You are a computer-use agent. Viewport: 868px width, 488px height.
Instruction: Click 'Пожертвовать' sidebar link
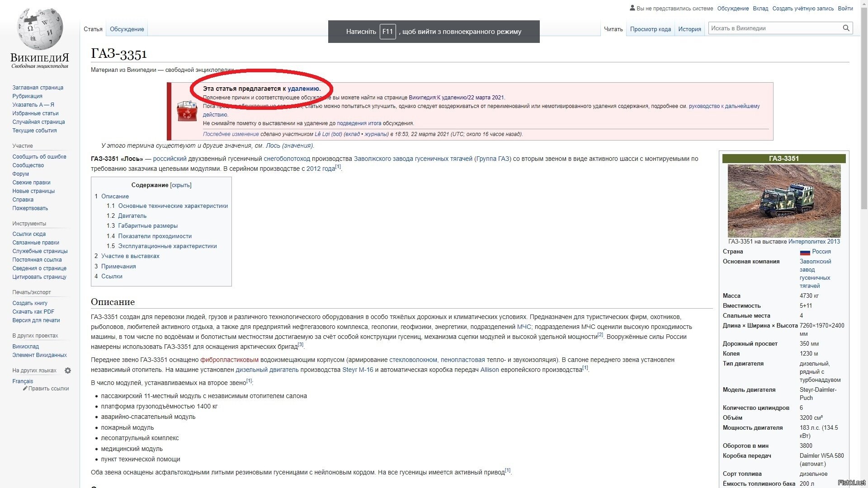click(x=30, y=208)
